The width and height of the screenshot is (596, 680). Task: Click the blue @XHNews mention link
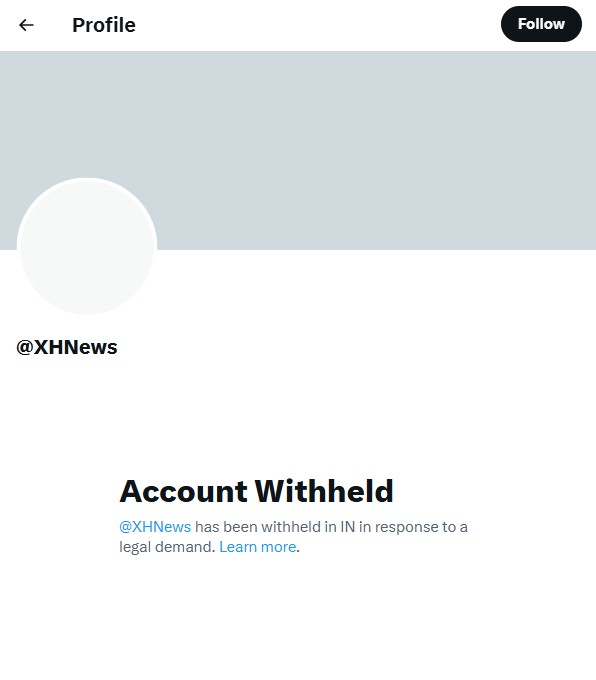155,527
